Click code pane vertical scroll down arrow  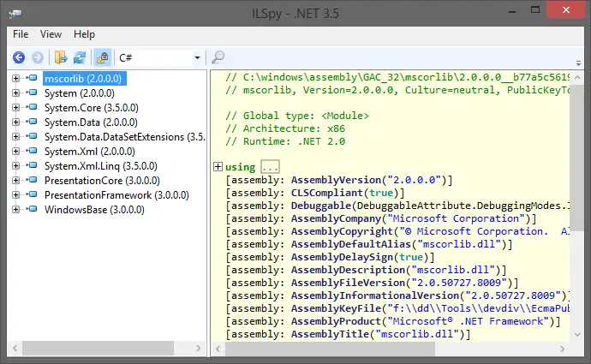[577, 334]
